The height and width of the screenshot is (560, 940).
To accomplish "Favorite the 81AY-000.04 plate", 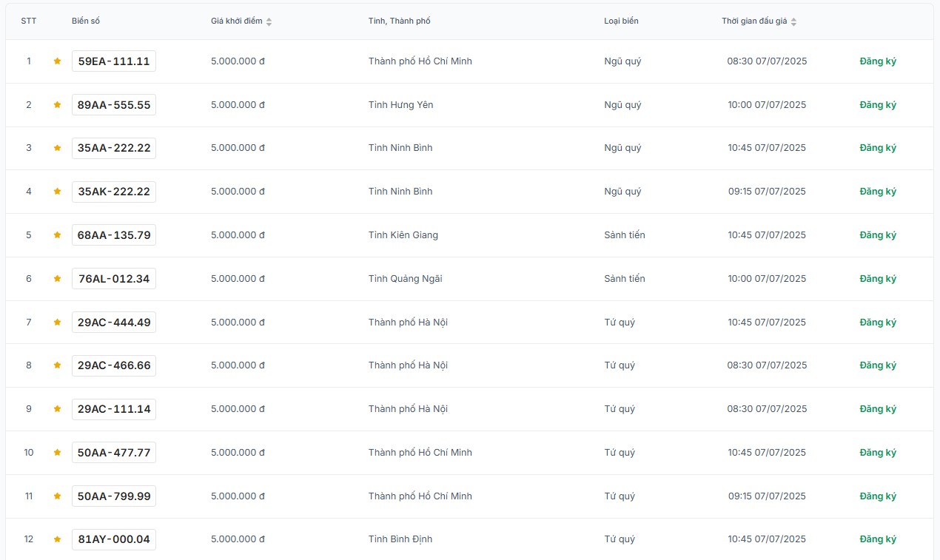I will pos(57,539).
